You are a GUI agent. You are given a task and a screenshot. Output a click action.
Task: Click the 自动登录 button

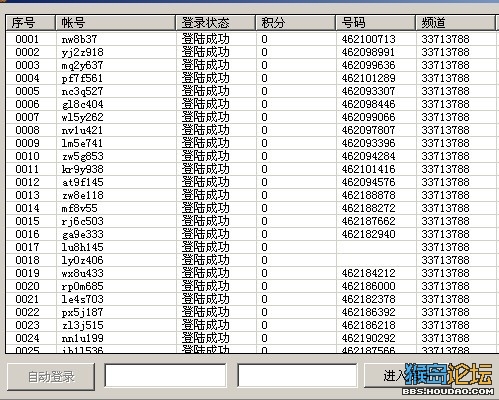(x=51, y=377)
